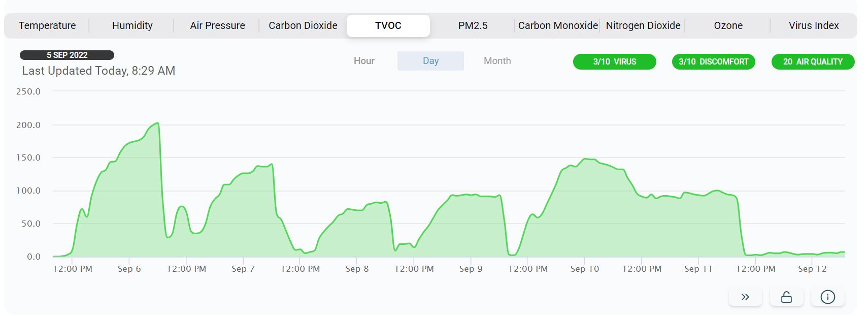The height and width of the screenshot is (316, 868).
Task: Go to the Virus Index tab
Action: pyautogui.click(x=813, y=25)
